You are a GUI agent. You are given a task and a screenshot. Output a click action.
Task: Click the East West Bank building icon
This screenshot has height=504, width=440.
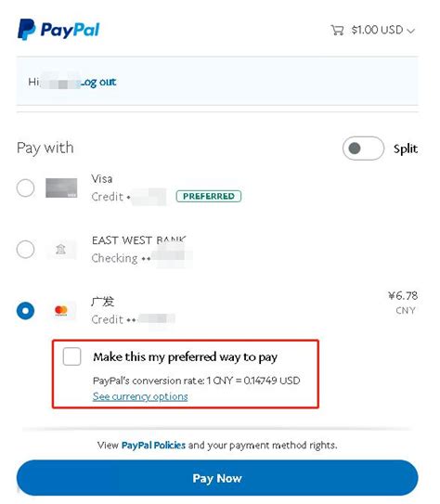click(x=60, y=249)
